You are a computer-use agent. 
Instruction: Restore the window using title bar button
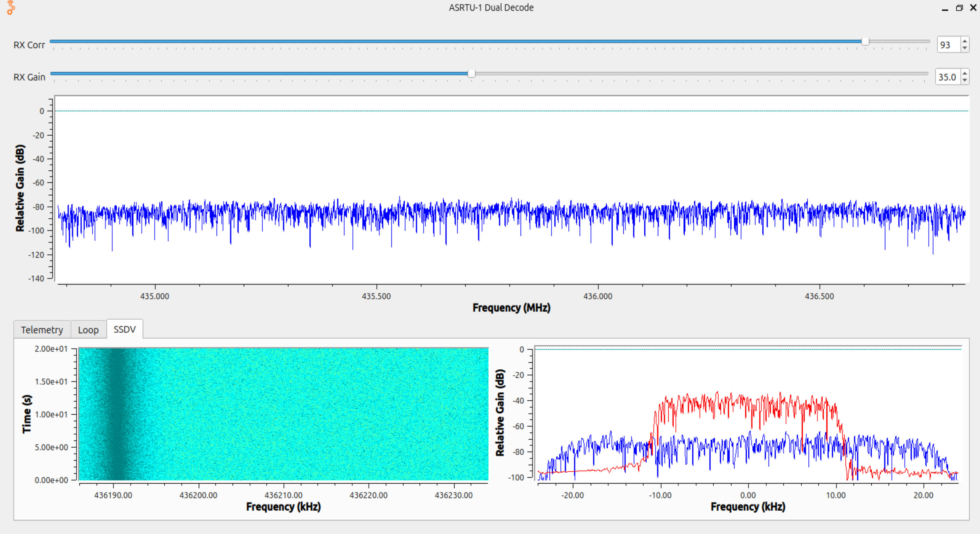tap(959, 8)
